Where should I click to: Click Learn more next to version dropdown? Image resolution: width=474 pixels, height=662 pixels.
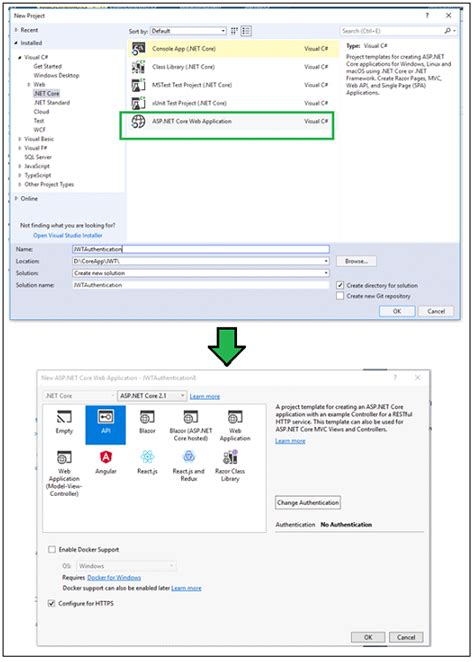(x=205, y=396)
